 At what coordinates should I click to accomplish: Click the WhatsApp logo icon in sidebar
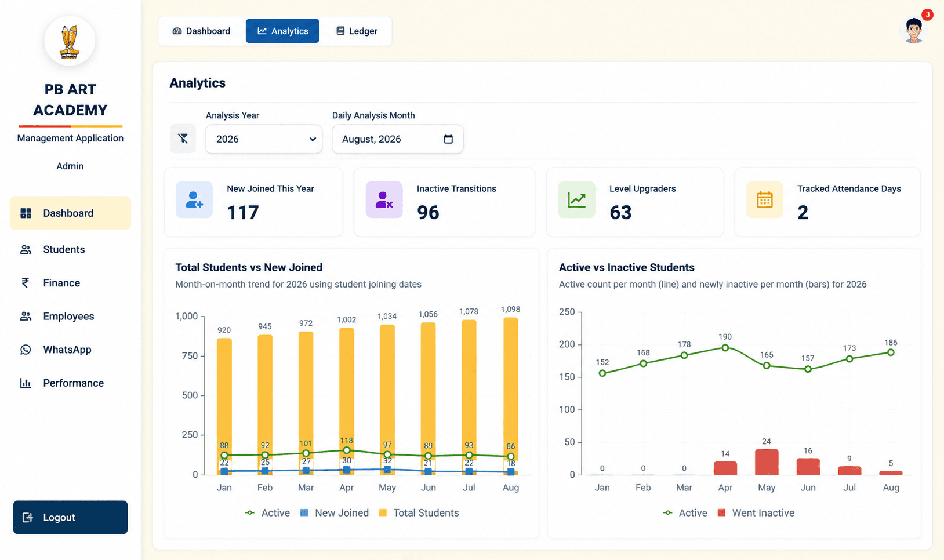(26, 350)
